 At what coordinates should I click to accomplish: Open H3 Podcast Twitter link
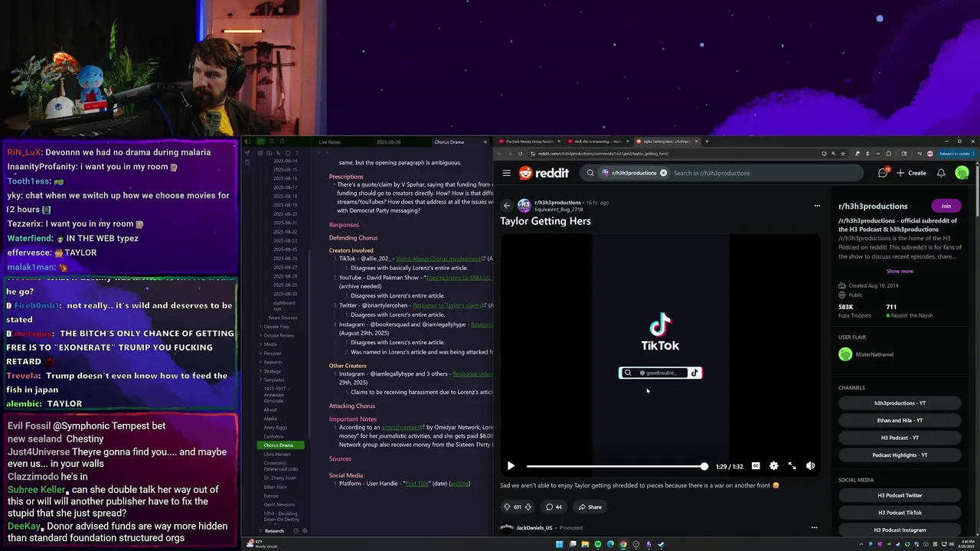tap(900, 495)
